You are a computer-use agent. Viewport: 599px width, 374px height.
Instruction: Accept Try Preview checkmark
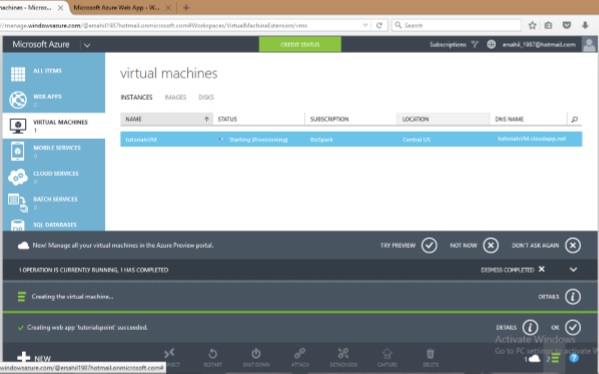pos(429,245)
